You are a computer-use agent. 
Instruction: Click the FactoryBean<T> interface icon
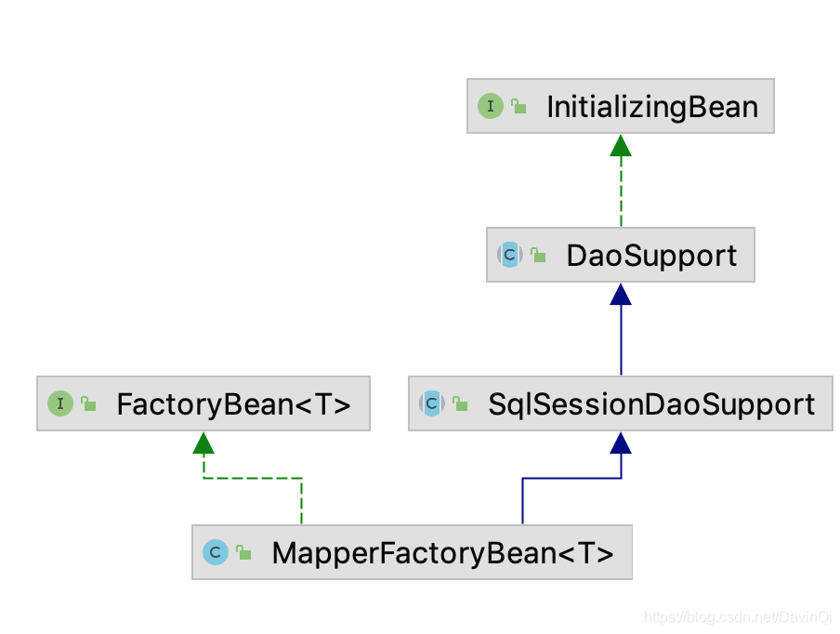(60, 403)
